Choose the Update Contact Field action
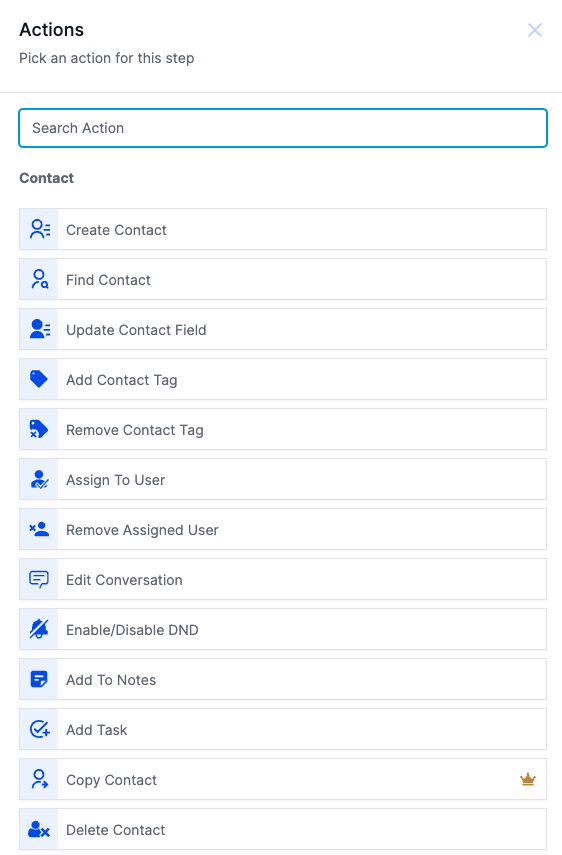562x855 pixels. (283, 329)
